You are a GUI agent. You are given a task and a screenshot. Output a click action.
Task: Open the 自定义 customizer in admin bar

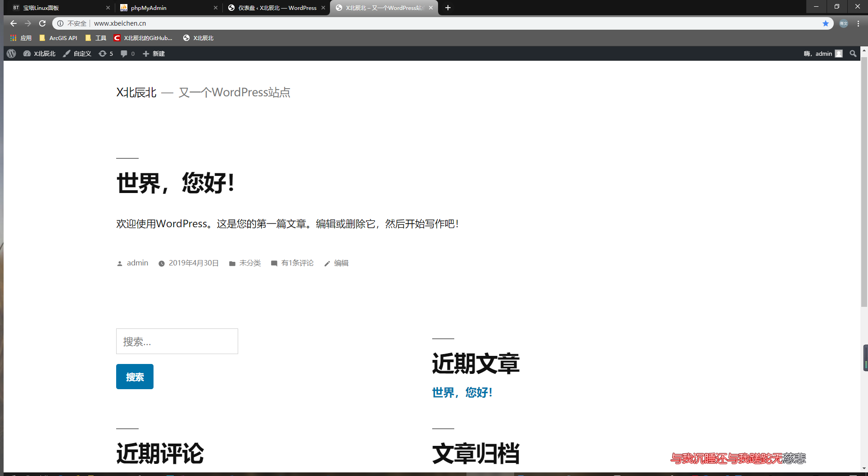77,54
